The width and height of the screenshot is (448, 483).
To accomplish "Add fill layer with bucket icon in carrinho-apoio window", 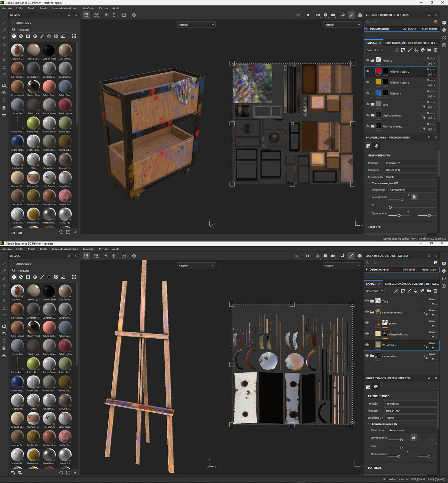I will click(416, 50).
